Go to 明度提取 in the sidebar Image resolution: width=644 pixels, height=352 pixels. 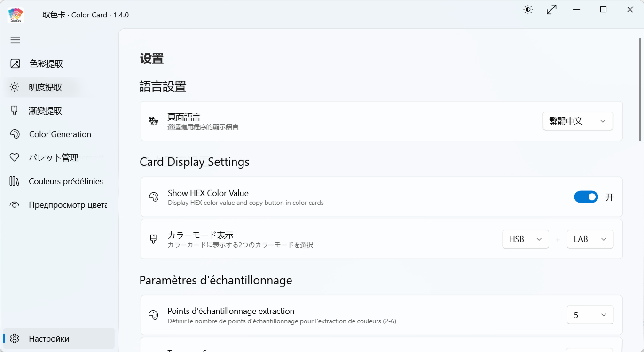45,87
